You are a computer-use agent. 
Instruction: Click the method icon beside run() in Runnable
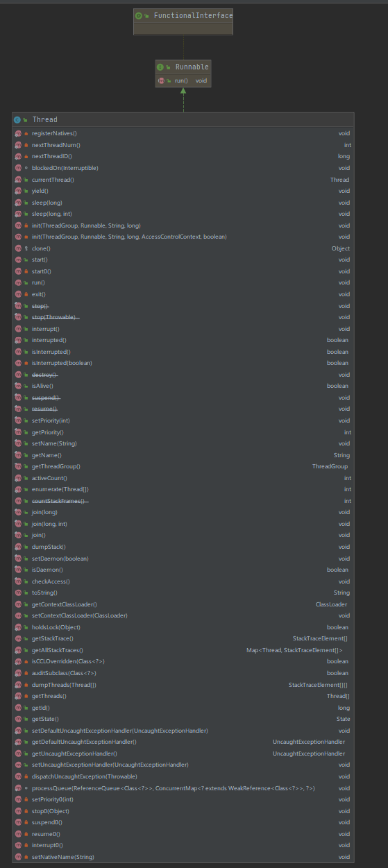[162, 80]
